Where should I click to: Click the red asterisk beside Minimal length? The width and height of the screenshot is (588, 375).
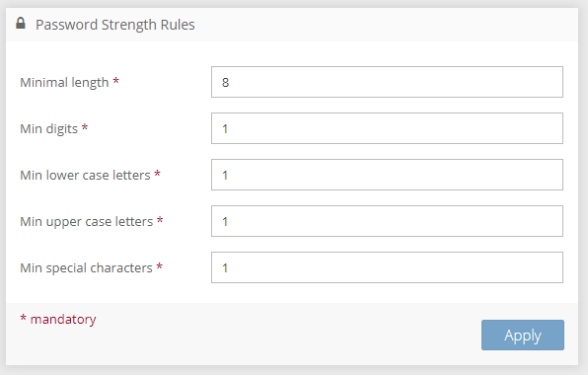click(115, 81)
